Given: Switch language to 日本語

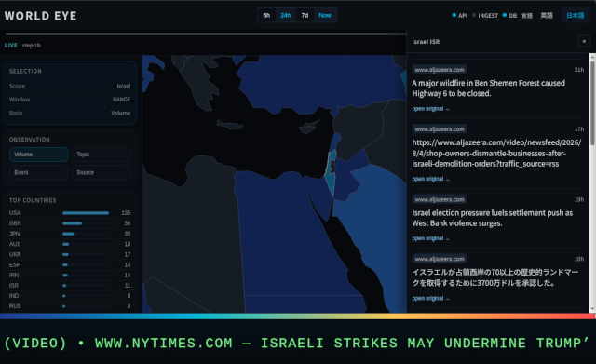Looking at the screenshot, I should (x=575, y=16).
